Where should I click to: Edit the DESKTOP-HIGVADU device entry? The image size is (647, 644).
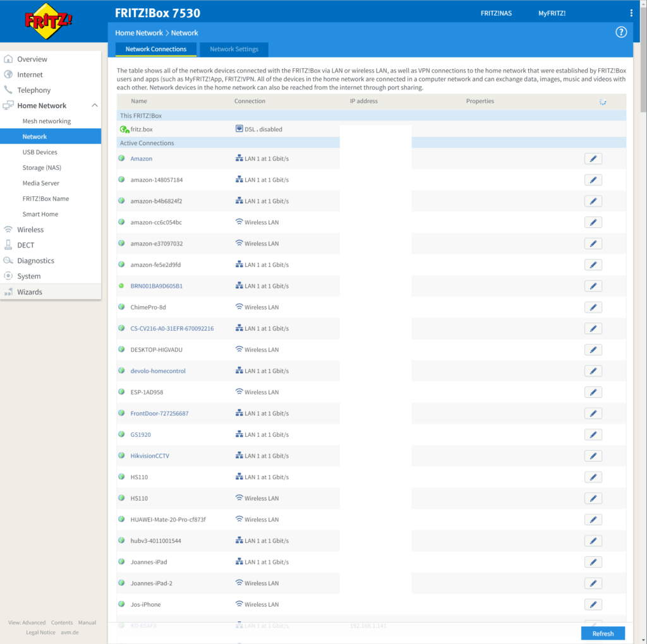click(x=593, y=350)
